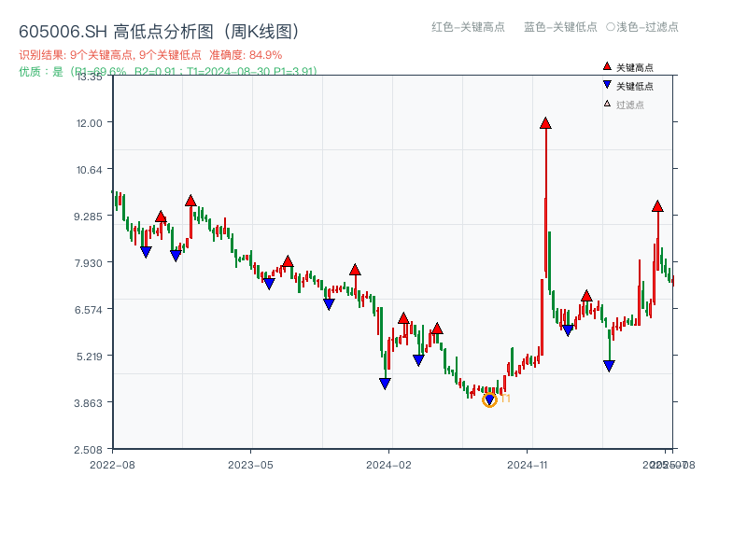Click the red 识别结果 summary line
The image size is (747, 560).
coord(150,55)
